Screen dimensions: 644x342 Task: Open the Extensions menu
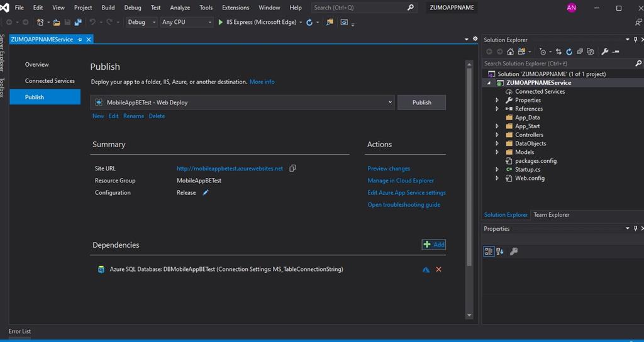(235, 8)
